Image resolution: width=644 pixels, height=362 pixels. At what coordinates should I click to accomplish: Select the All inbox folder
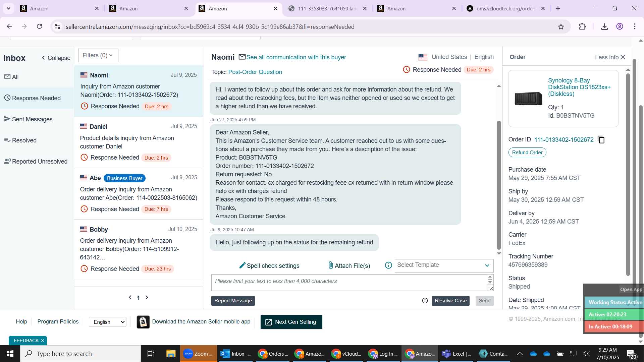point(37,77)
